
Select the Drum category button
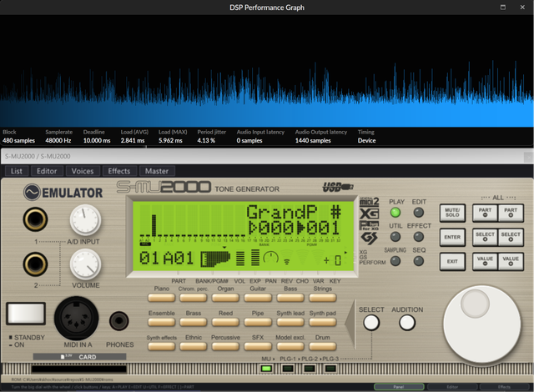click(x=323, y=347)
